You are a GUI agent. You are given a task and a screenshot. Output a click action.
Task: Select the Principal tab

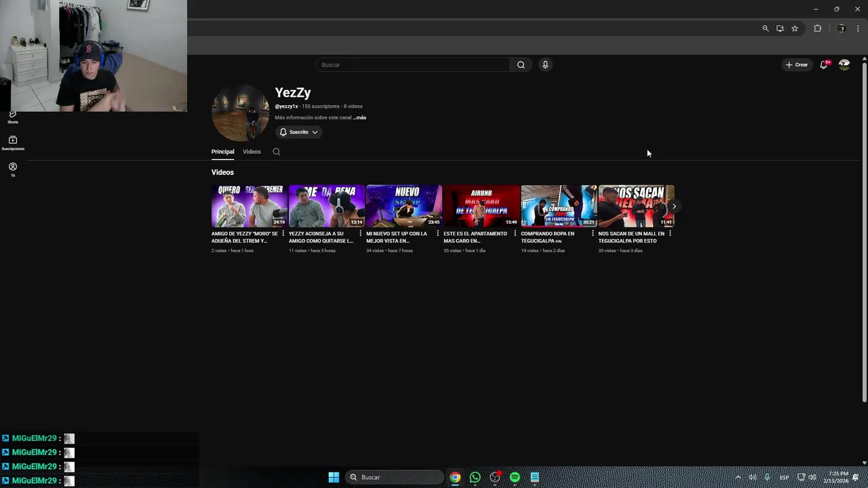click(222, 152)
